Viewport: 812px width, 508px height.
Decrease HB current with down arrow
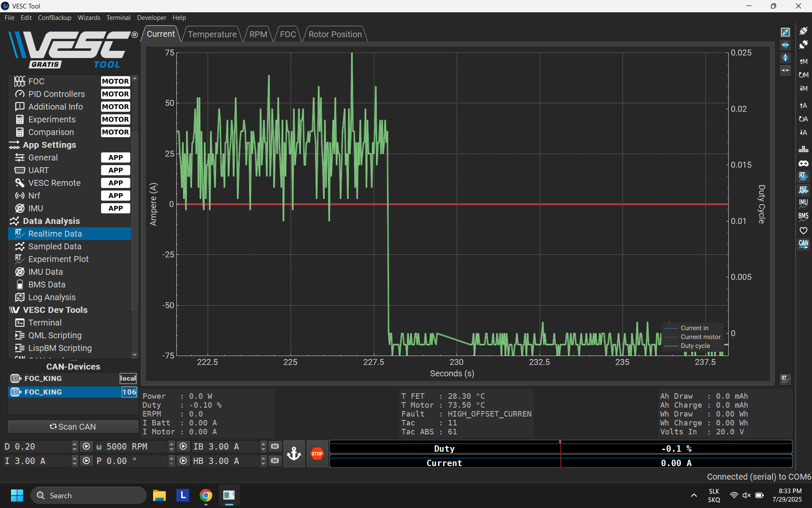coord(263,464)
